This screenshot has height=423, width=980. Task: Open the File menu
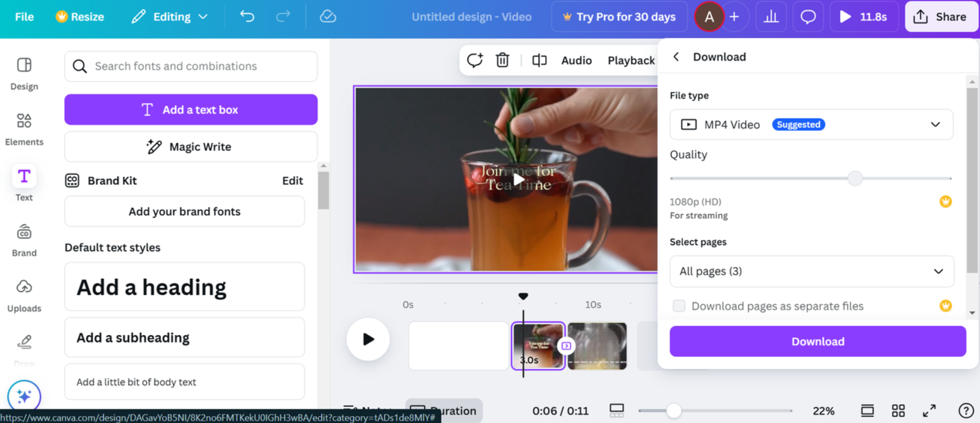pos(24,16)
